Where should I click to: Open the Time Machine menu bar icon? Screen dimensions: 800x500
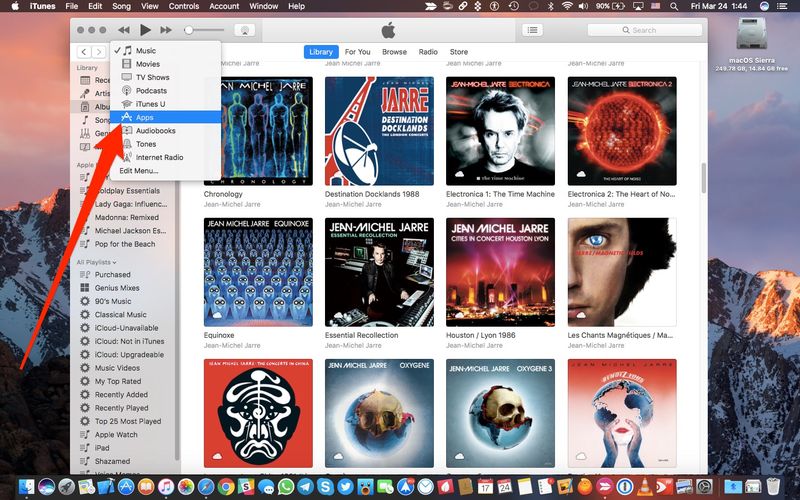pyautogui.click(x=514, y=6)
